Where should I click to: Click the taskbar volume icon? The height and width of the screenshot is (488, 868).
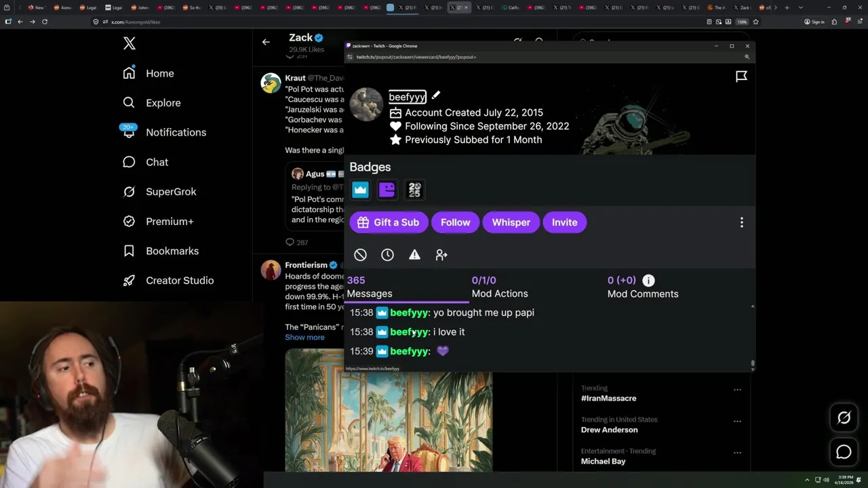[827, 480]
